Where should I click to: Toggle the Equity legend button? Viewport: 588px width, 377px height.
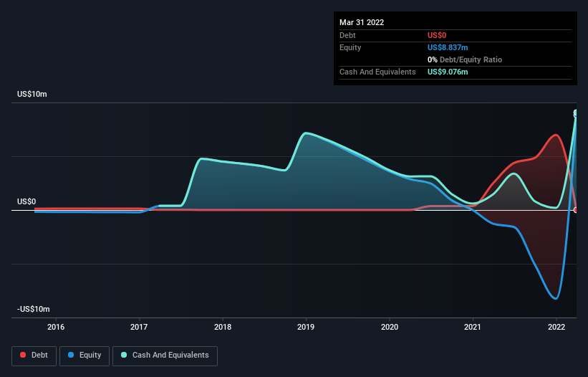coord(85,355)
